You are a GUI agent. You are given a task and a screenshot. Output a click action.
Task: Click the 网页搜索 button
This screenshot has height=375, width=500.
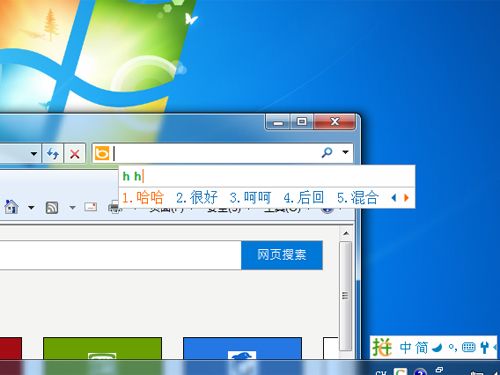(x=282, y=255)
